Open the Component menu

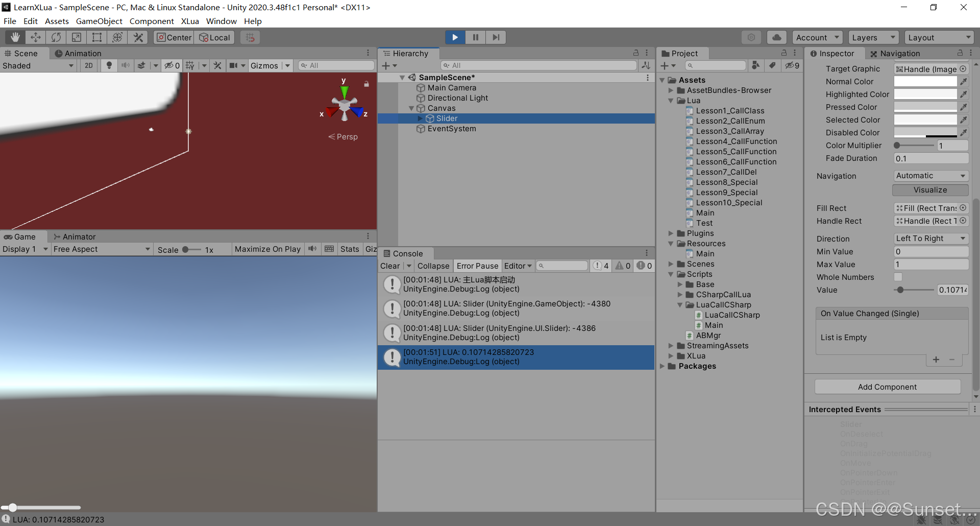pyautogui.click(x=152, y=21)
